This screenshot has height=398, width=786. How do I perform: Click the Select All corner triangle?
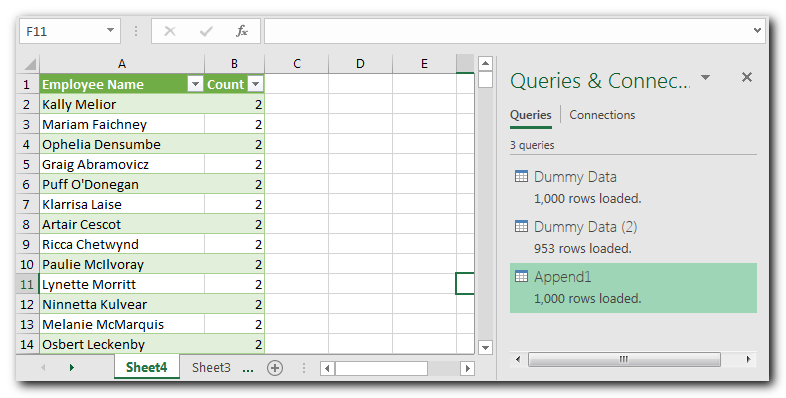[30, 64]
